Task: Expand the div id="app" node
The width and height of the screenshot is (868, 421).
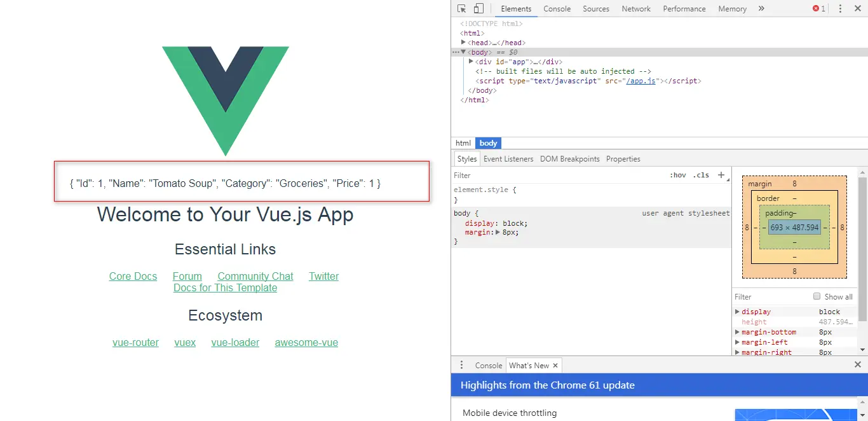Action: coord(471,62)
